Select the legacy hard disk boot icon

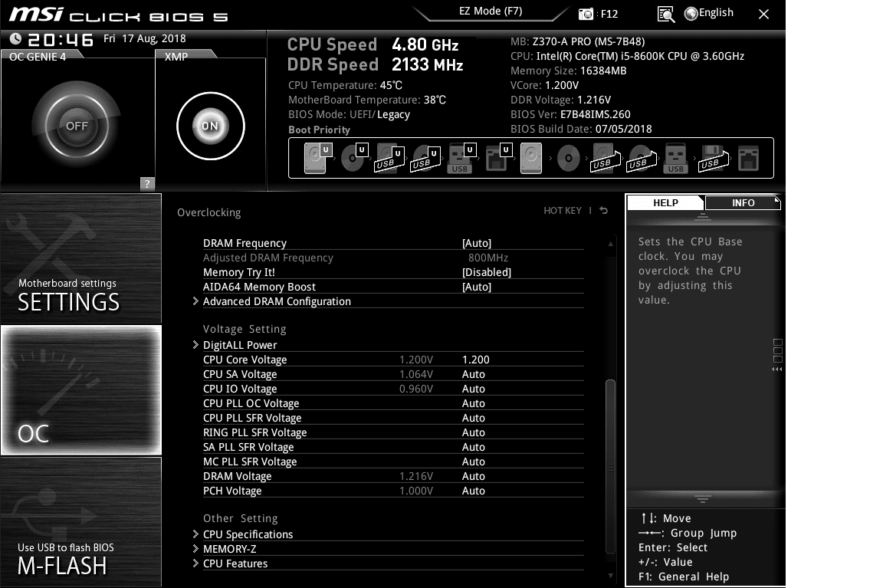[531, 158]
